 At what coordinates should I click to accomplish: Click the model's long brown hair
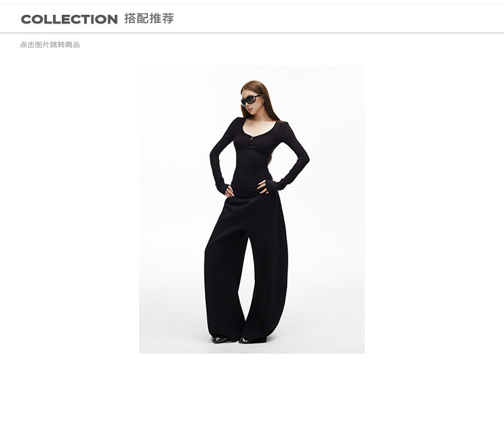[268, 103]
